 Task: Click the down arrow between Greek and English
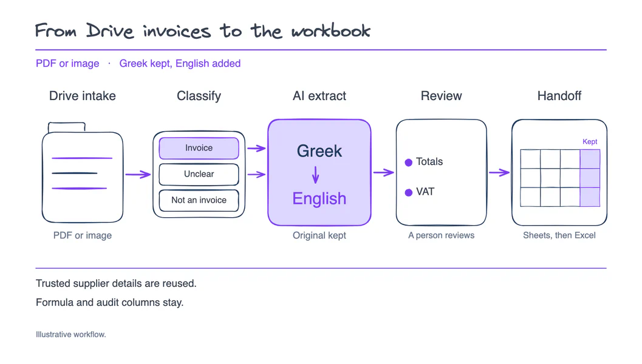pyautogui.click(x=315, y=175)
